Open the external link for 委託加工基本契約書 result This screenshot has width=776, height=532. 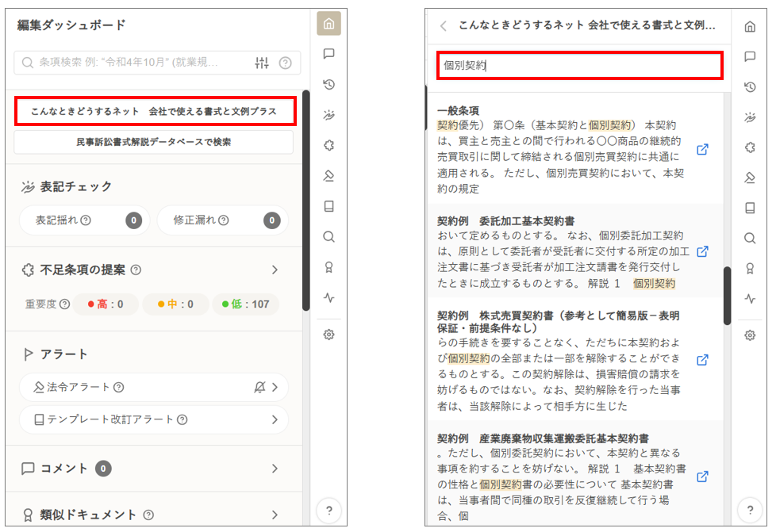tap(701, 251)
